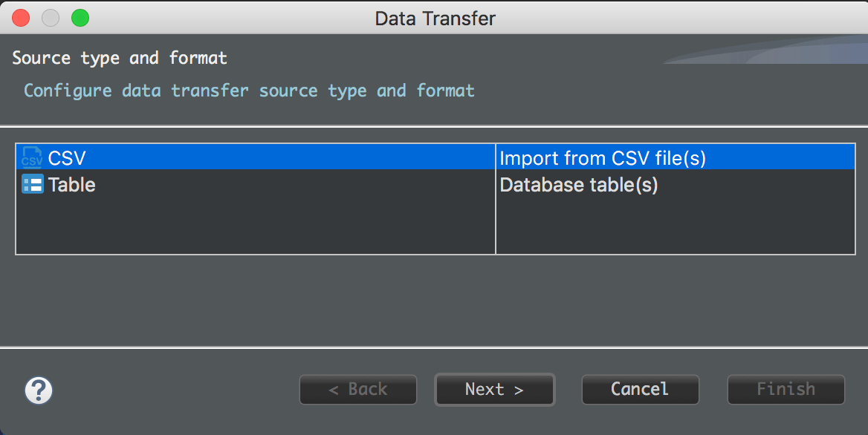Click the CSV file icon
Viewport: 868px width, 435px height.
pyautogui.click(x=32, y=157)
